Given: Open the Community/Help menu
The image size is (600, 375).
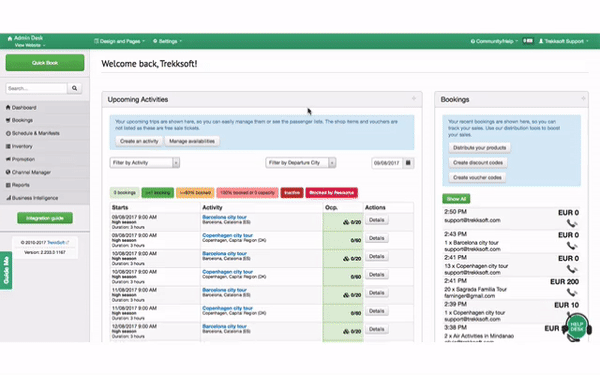Looking at the screenshot, I should [x=494, y=41].
